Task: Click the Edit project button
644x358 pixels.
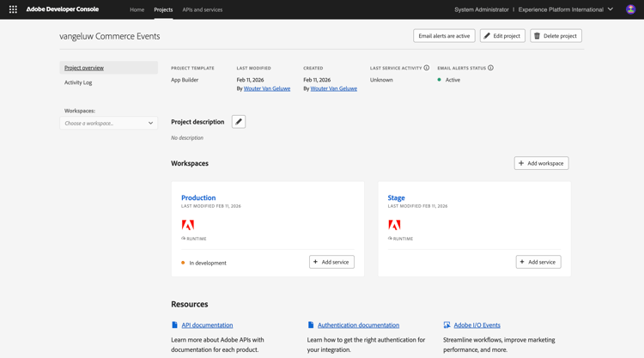Action: [x=502, y=36]
